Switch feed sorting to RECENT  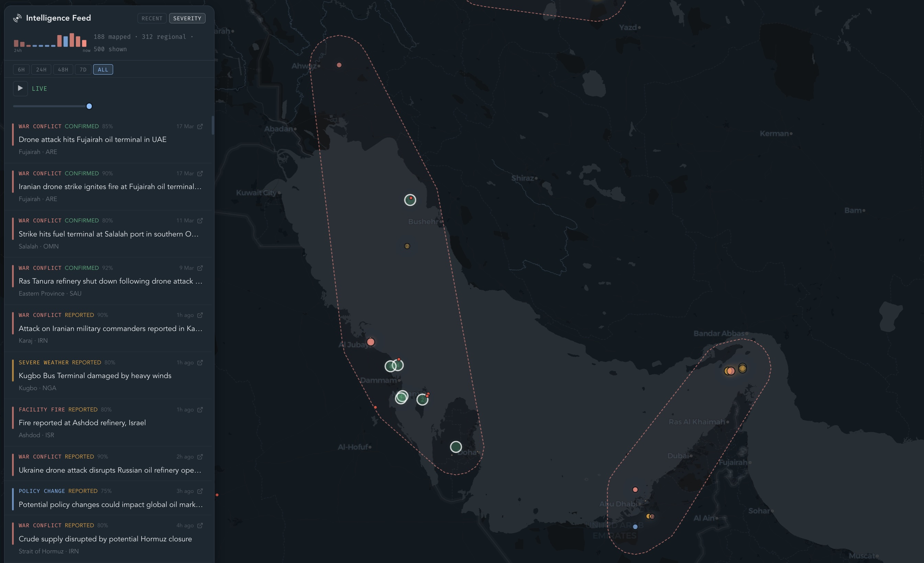pyautogui.click(x=152, y=18)
